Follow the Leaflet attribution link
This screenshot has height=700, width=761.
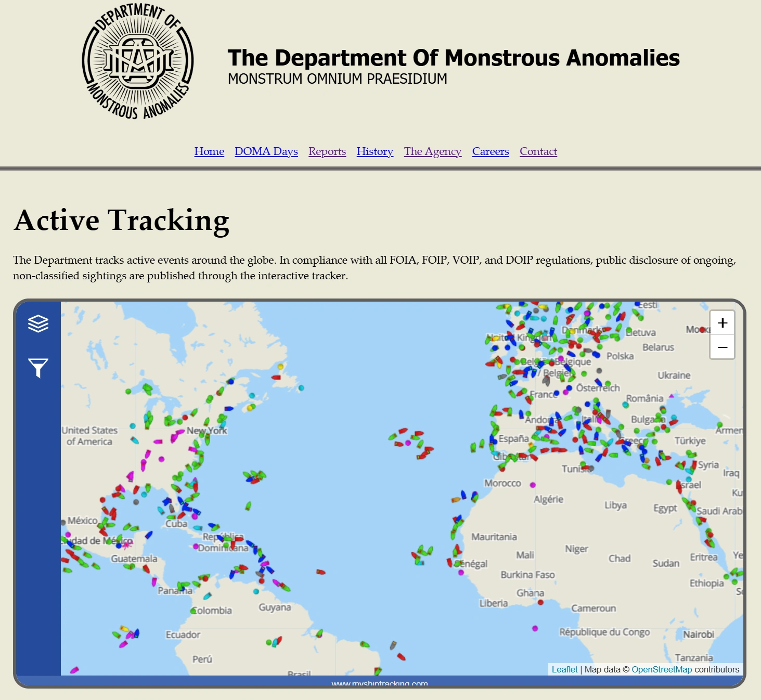click(x=564, y=669)
